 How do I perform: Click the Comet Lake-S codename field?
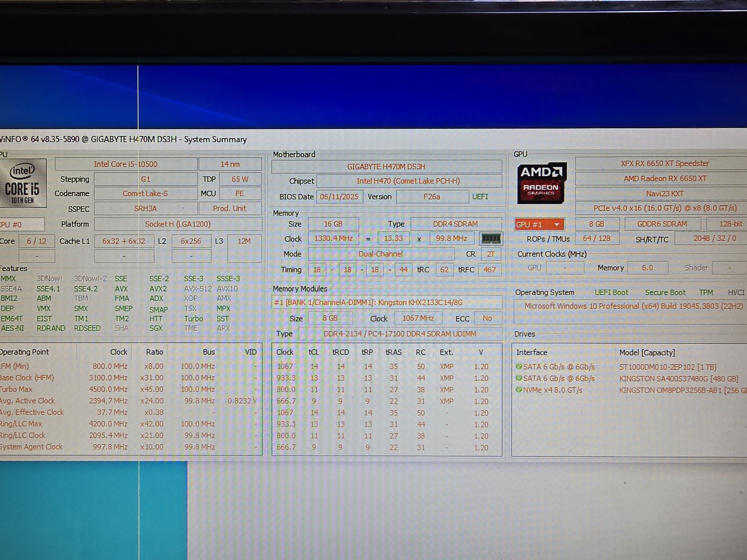pos(145,193)
